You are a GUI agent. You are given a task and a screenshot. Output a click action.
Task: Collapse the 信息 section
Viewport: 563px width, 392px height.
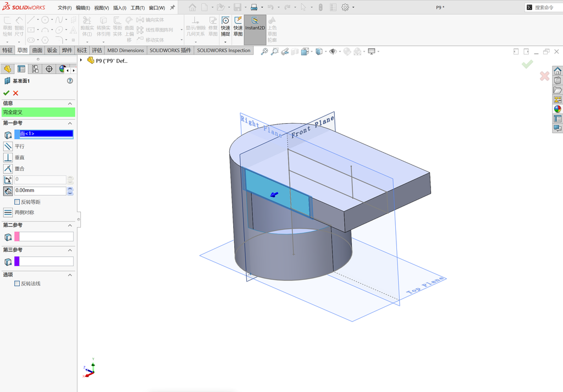click(70, 103)
